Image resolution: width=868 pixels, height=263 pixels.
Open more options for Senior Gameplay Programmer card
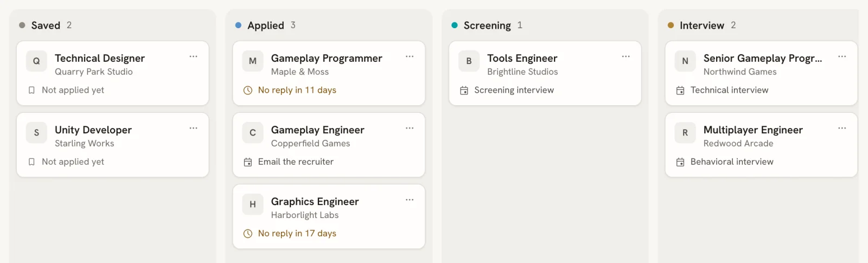pos(842,56)
